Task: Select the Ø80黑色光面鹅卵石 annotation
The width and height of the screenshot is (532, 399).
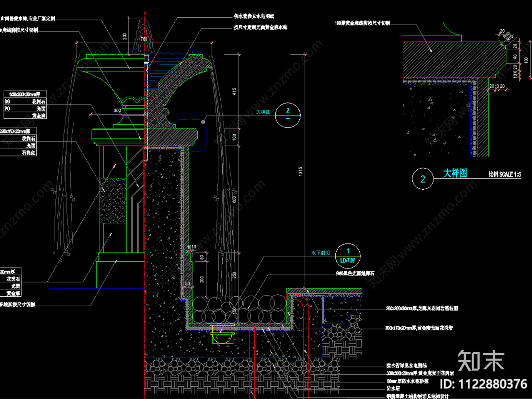Action: pyautogui.click(x=355, y=274)
